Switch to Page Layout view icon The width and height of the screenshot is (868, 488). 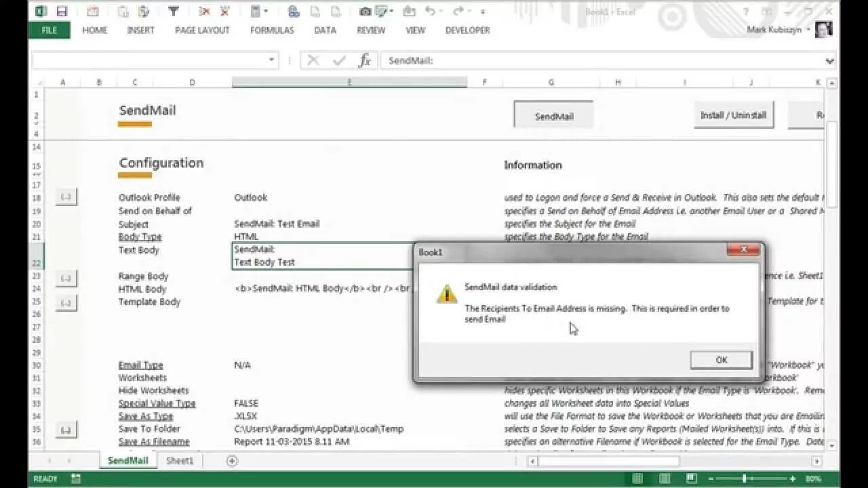point(665,479)
